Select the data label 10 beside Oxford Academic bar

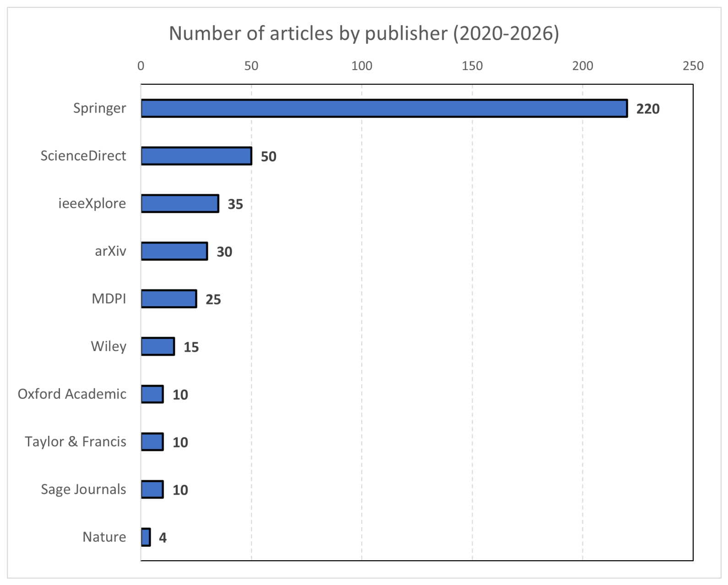[180, 395]
